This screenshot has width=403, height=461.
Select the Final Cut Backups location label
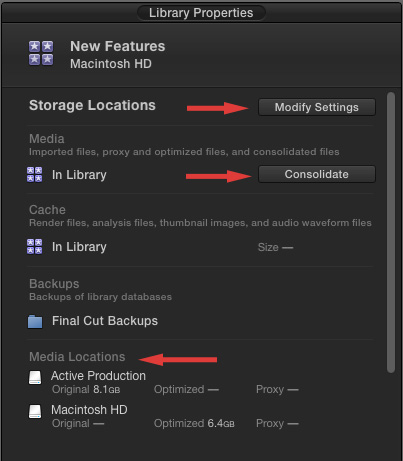pyautogui.click(x=105, y=321)
